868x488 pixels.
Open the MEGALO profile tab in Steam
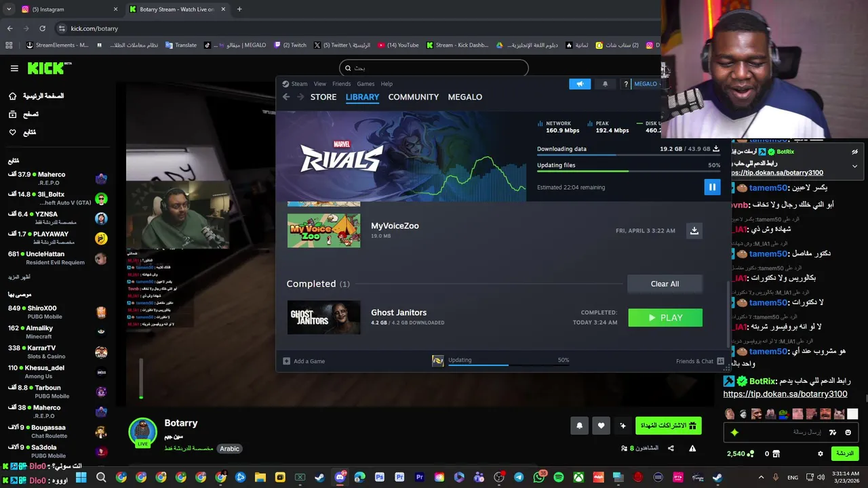[465, 97]
